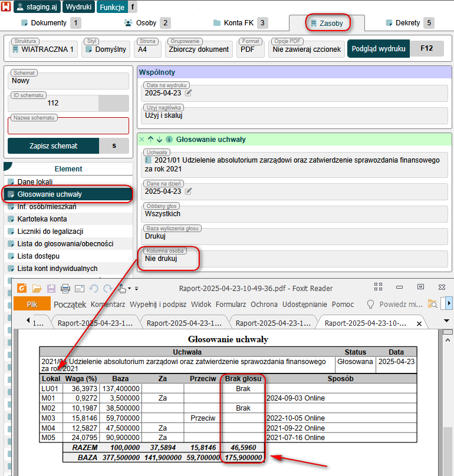Toggle Baza wyliczenia głosu Drukuj option
454x476 pixels.
pos(295,236)
